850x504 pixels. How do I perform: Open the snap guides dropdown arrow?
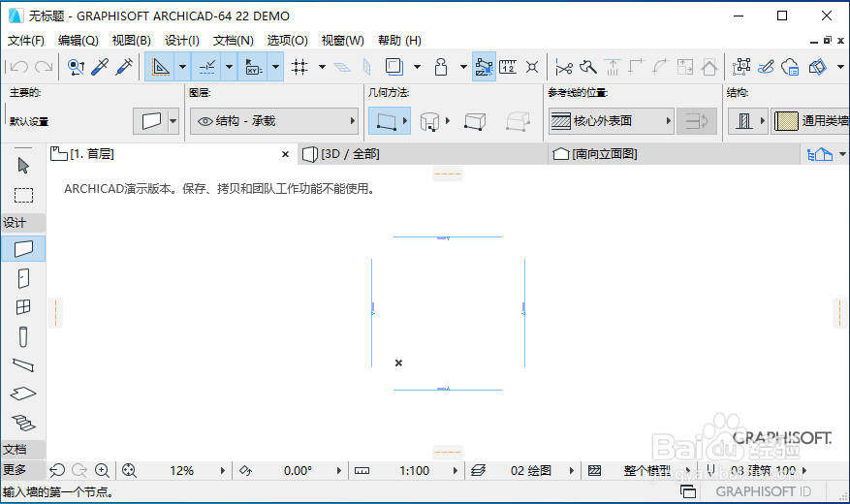230,67
